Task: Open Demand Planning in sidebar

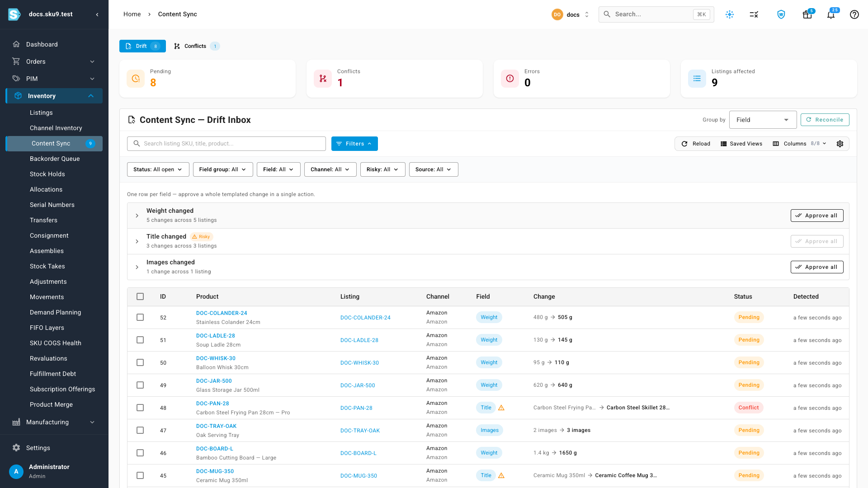Action: pyautogui.click(x=56, y=312)
